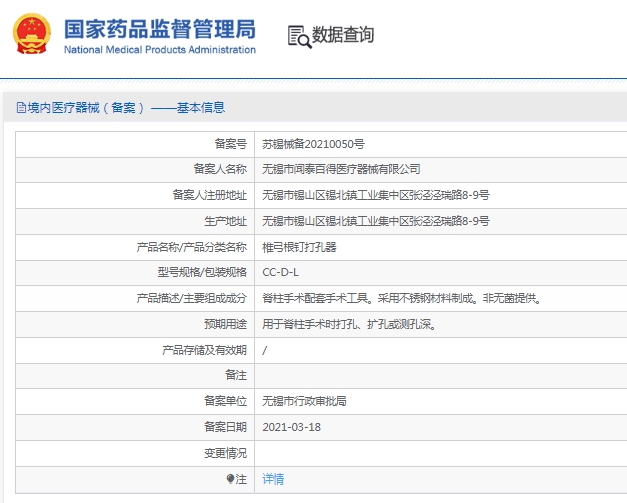Viewport: 627px width, 503px height.
Task: Click the 备案人名称 label
Action: pos(220,169)
